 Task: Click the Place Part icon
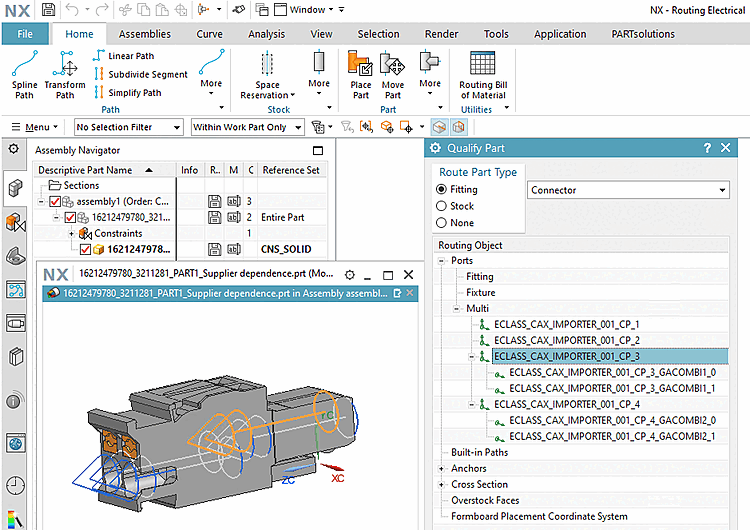tap(360, 75)
